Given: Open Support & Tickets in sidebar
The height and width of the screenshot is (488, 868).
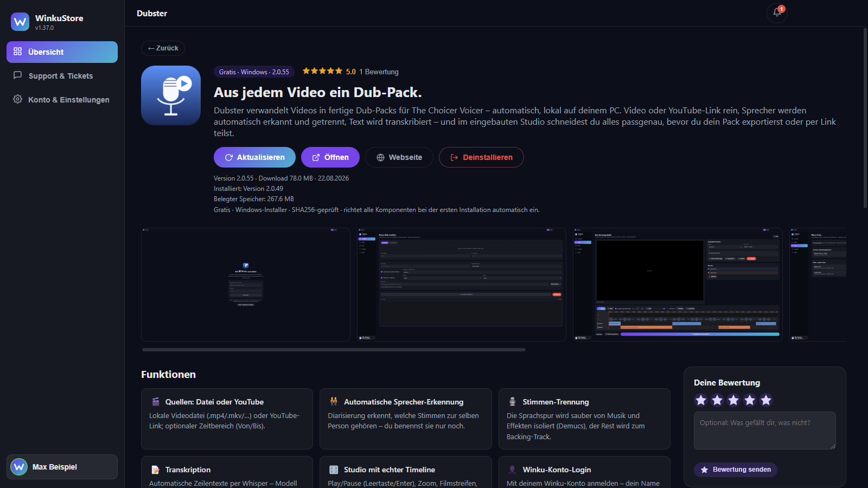Looking at the screenshot, I should [62, 76].
